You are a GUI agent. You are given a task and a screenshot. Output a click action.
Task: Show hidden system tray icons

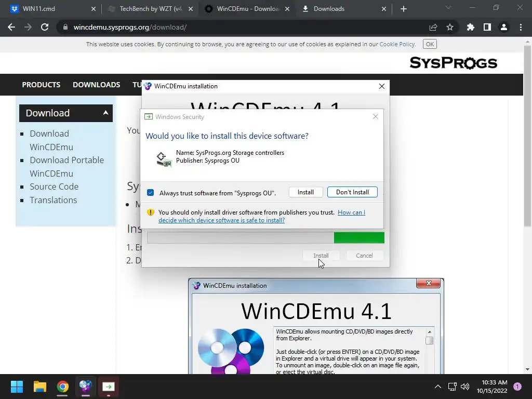click(x=437, y=387)
